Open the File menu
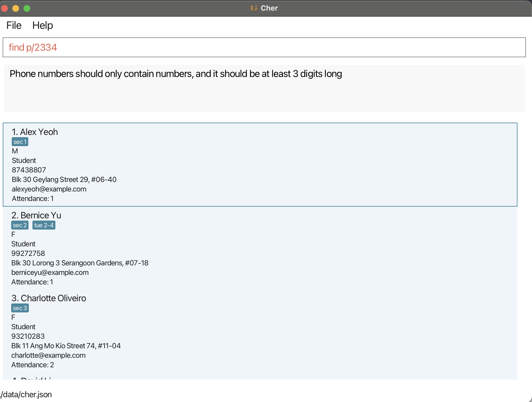The width and height of the screenshot is (532, 402). point(14,25)
